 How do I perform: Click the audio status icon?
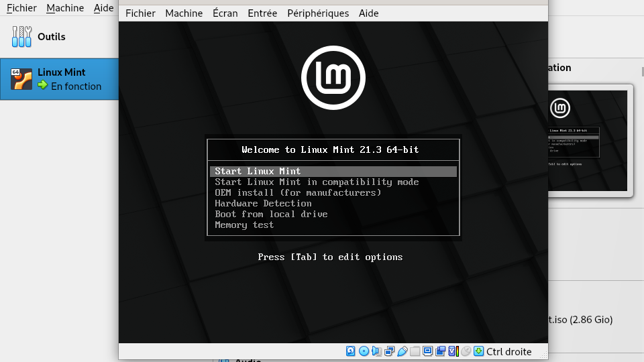376,351
